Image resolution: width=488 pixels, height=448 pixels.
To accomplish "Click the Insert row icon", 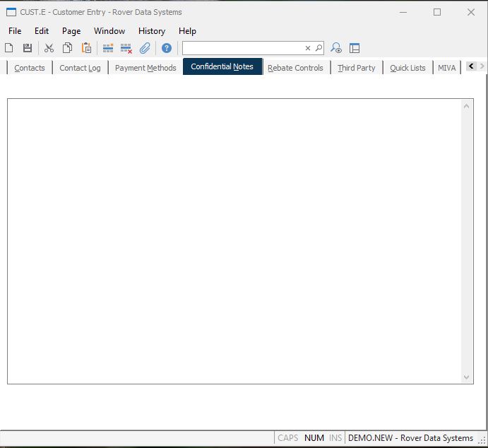I will pyautogui.click(x=108, y=48).
